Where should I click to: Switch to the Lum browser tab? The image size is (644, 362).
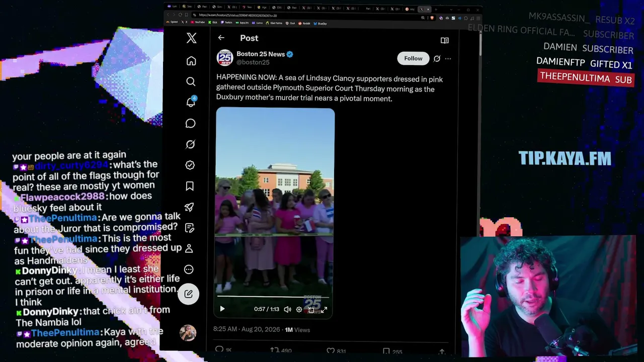173,6
